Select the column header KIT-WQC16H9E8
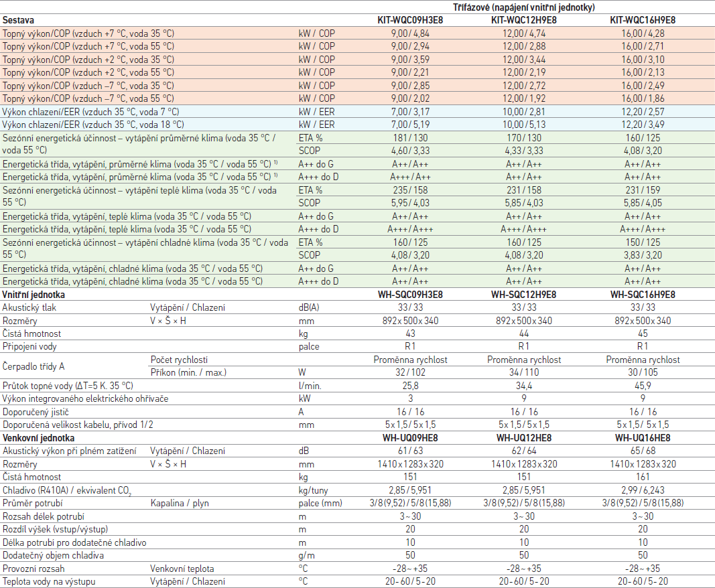The height and width of the screenshot is (588, 715). pyautogui.click(x=643, y=20)
